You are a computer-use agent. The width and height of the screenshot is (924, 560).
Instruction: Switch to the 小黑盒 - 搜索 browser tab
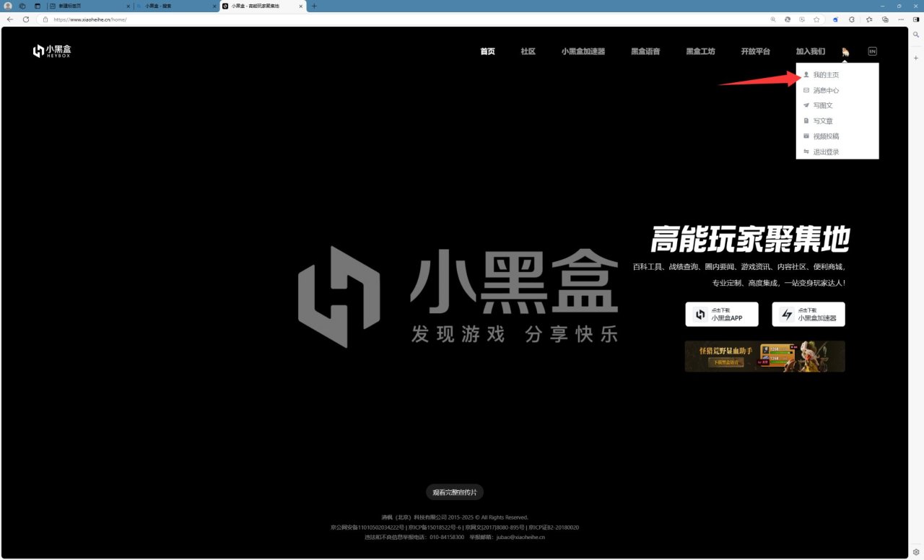176,6
